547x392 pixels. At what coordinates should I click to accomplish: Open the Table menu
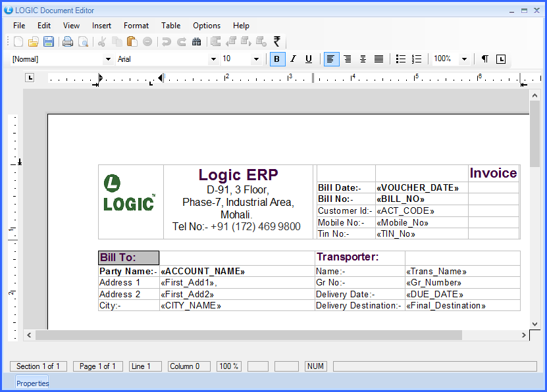tap(170, 26)
